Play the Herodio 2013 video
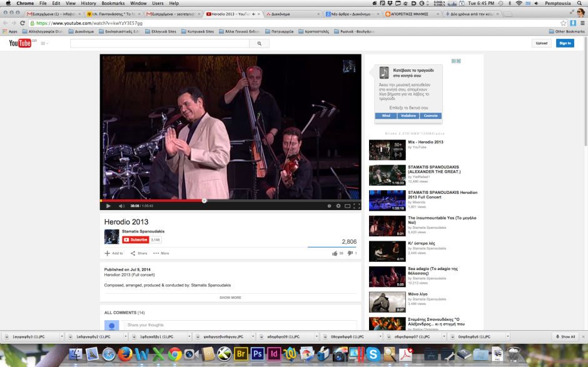Screen dimensions: 588x367 (108, 206)
